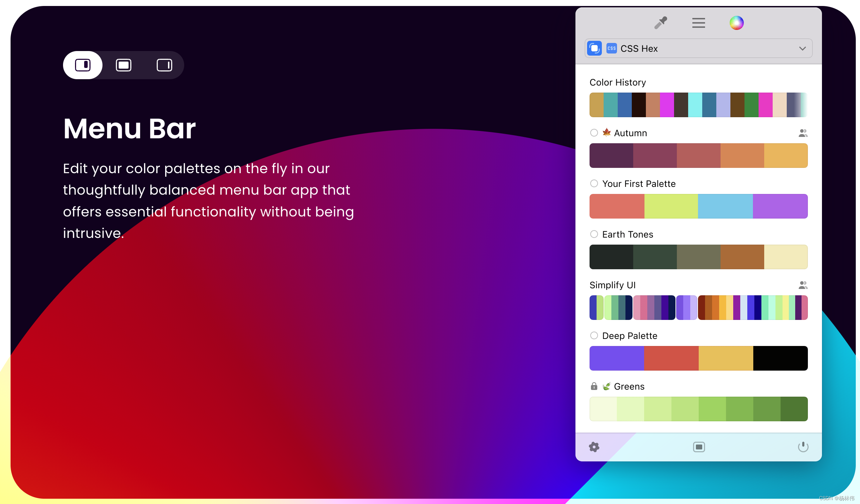Open the palettes list view icon

point(698,23)
